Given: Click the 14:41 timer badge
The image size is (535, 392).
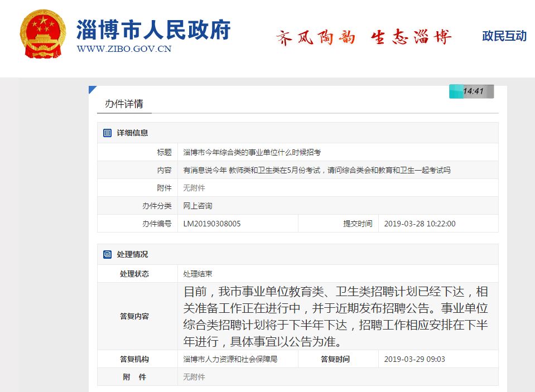Looking at the screenshot, I should pyautogui.click(x=471, y=91).
